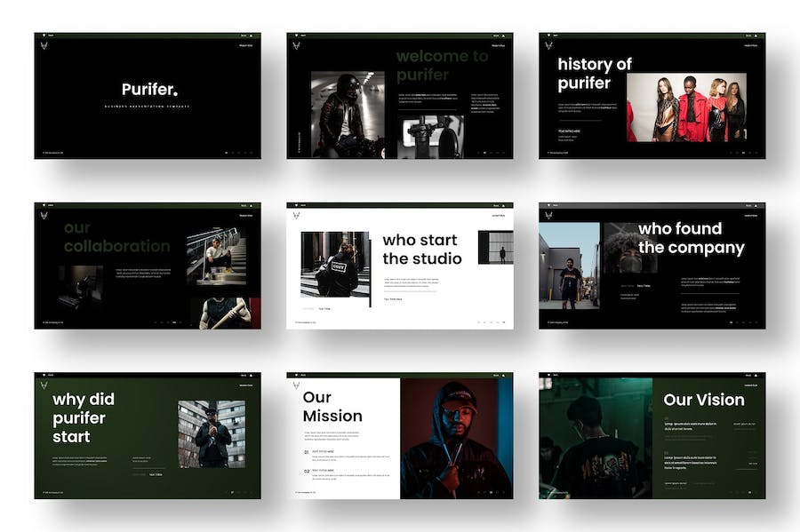
Task: Select the logo on 'who found the company' slide
Action: click(x=548, y=214)
